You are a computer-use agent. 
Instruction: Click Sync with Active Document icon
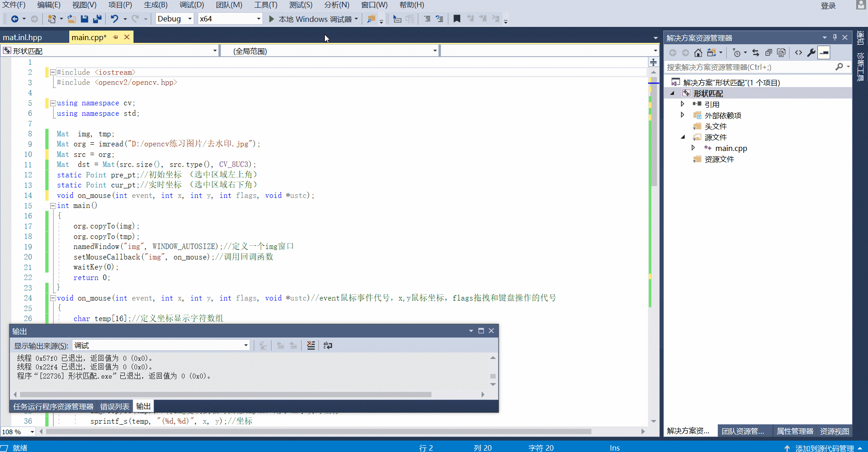pos(756,52)
